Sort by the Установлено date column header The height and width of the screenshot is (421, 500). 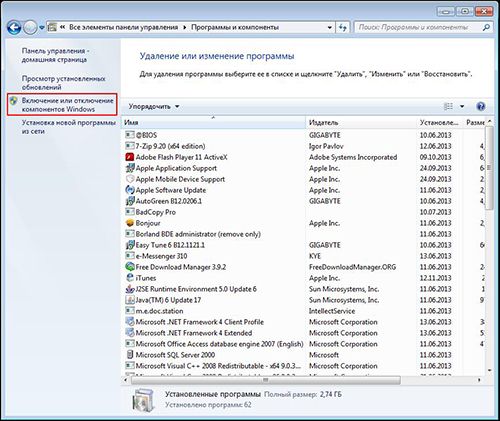click(x=440, y=123)
